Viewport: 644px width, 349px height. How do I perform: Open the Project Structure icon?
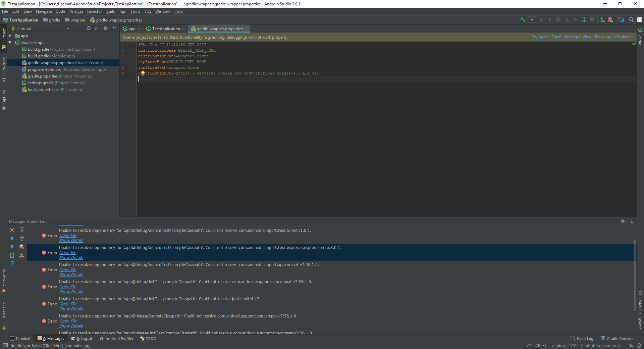click(x=621, y=20)
